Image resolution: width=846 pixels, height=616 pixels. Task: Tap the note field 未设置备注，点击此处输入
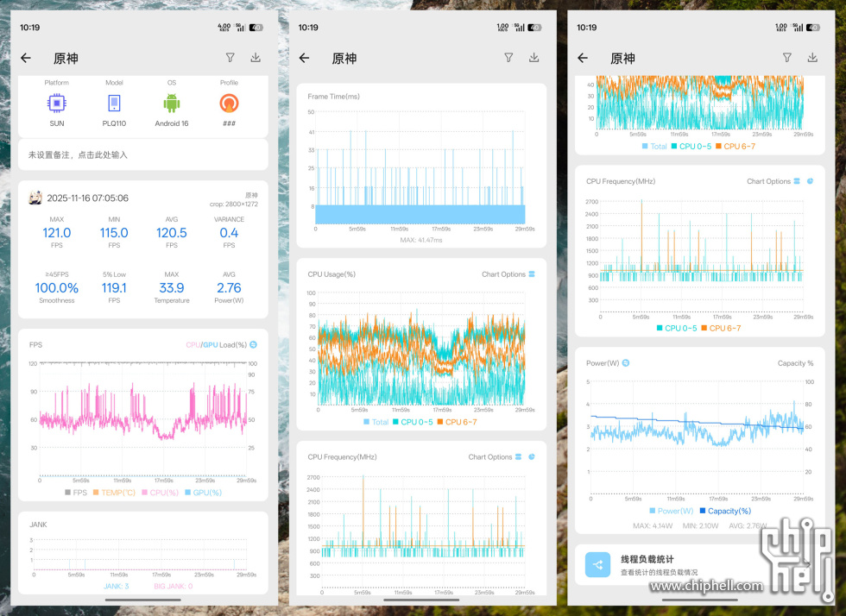(x=143, y=154)
